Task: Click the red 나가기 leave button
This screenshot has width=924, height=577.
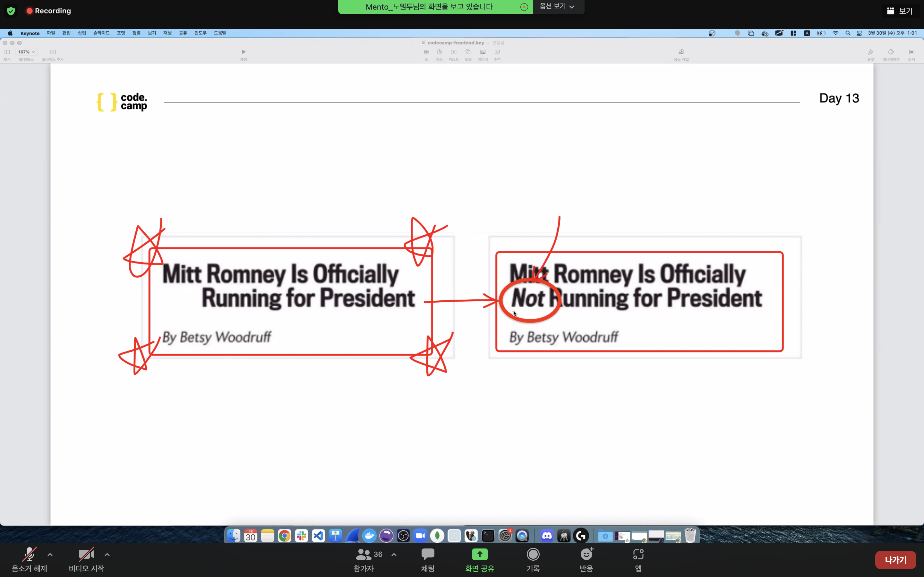Action: click(895, 560)
